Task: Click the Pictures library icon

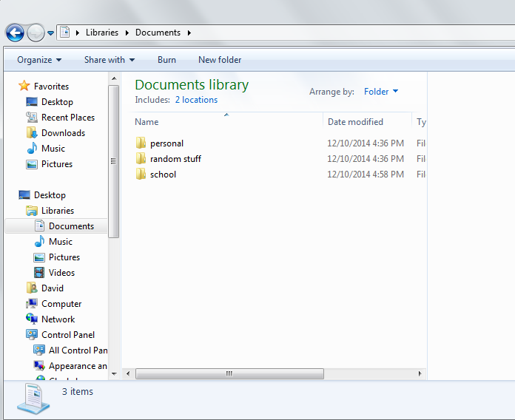Action: point(39,257)
